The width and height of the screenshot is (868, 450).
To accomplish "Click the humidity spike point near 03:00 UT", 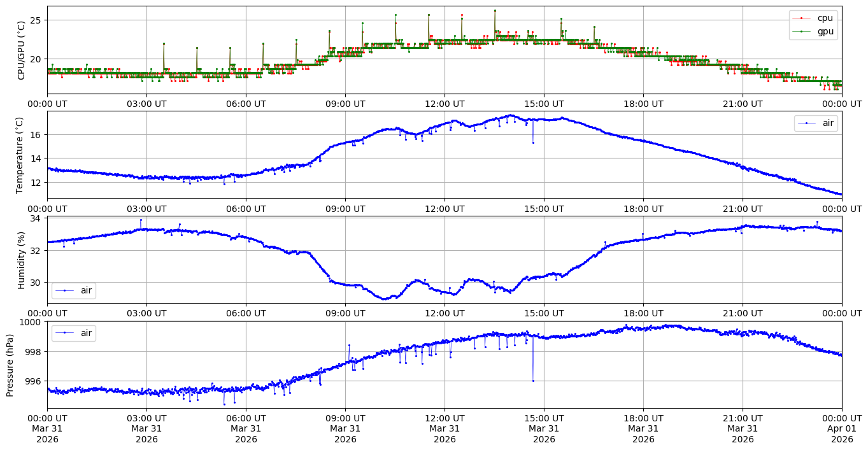I will (141, 220).
